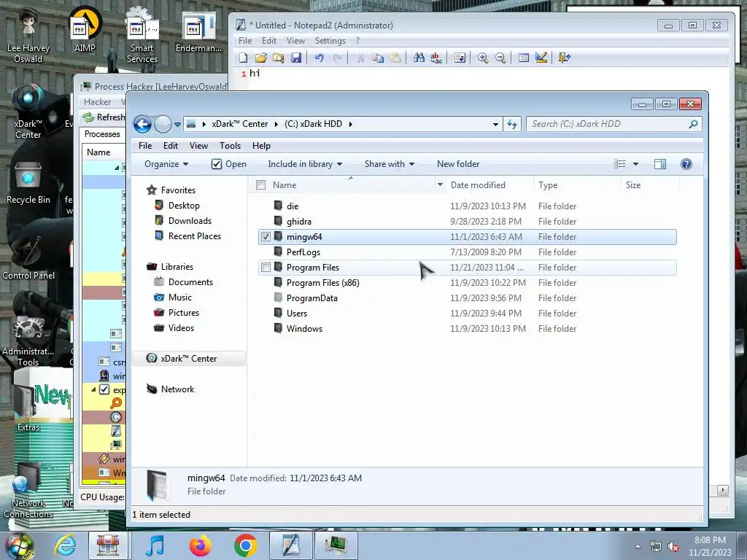Show the preview pane icon in Explorer

click(659, 164)
